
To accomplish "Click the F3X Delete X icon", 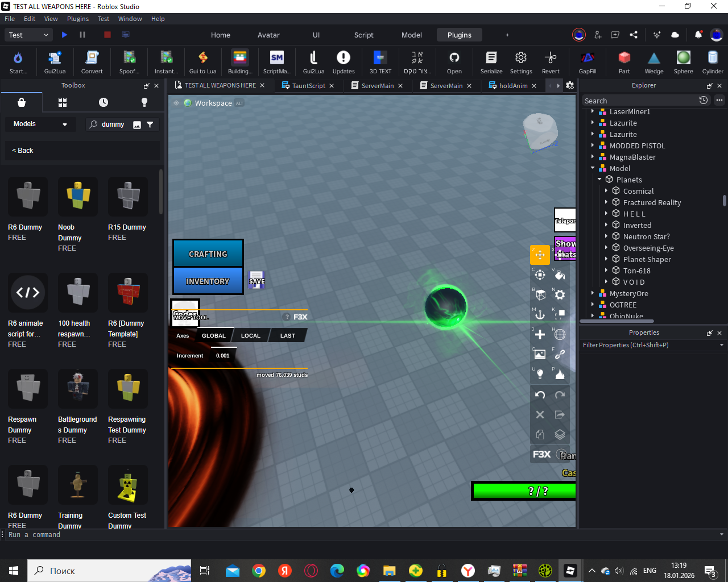I will point(540,415).
